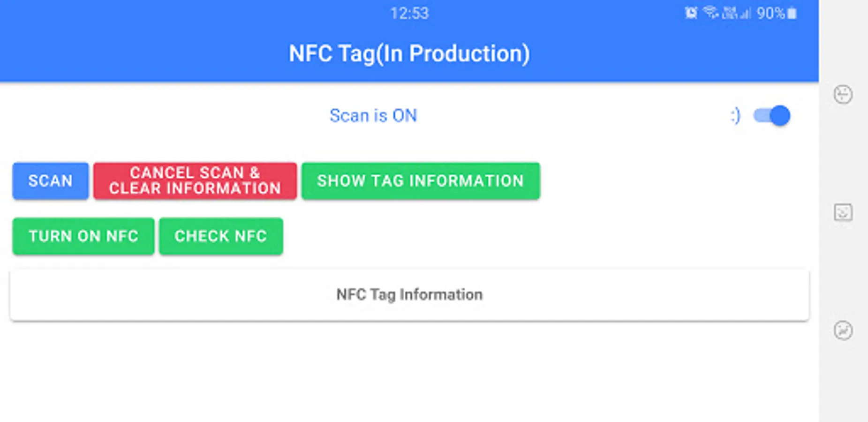Tap the "Scan is ON" status text

click(373, 116)
